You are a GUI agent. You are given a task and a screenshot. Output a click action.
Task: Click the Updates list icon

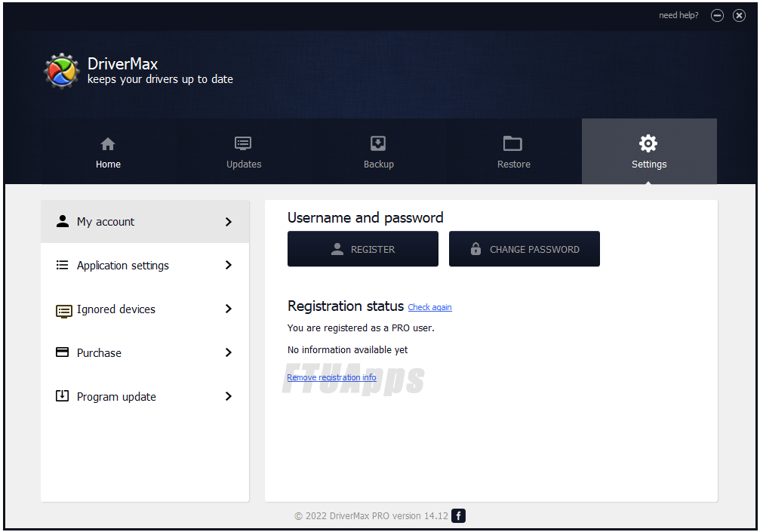point(243,143)
